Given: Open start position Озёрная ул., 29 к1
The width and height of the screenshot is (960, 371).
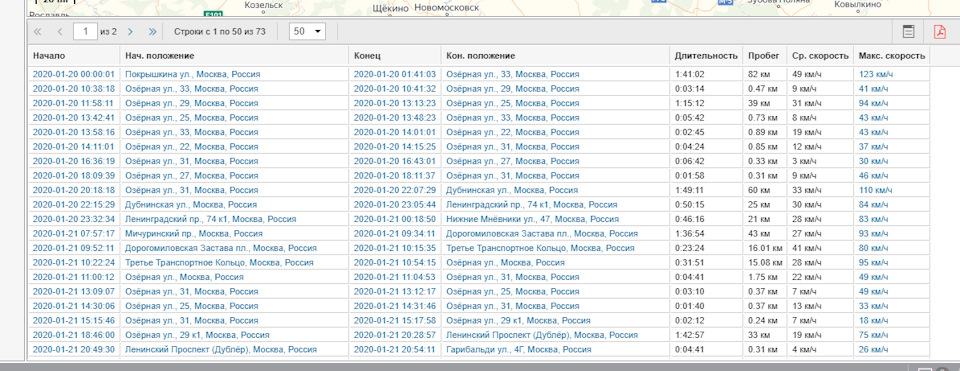Looking at the screenshot, I should point(197,335).
